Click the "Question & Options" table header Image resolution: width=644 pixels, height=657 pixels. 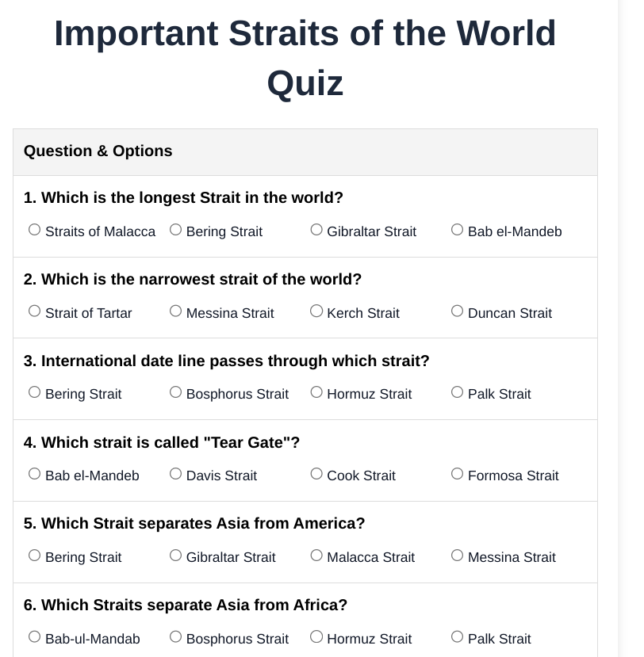(x=98, y=151)
